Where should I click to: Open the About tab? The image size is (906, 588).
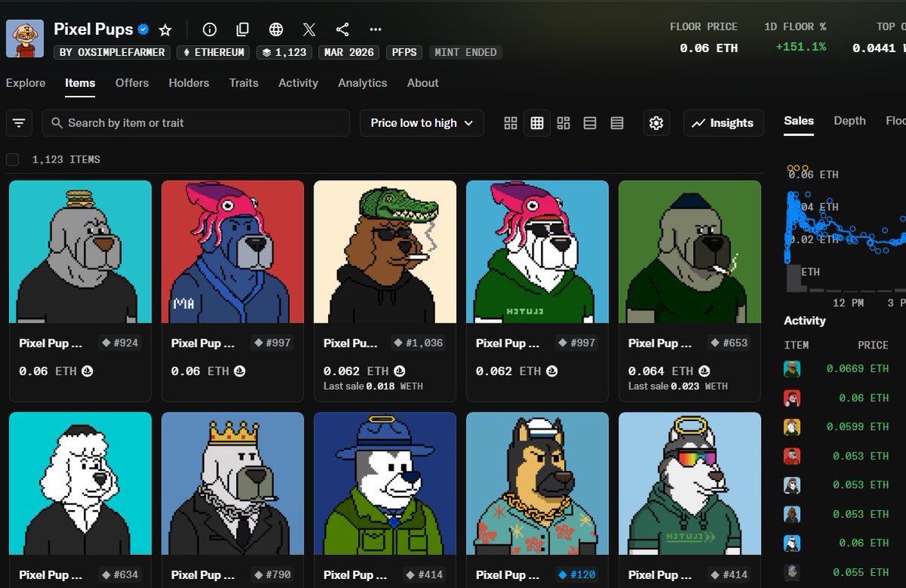pyautogui.click(x=422, y=82)
